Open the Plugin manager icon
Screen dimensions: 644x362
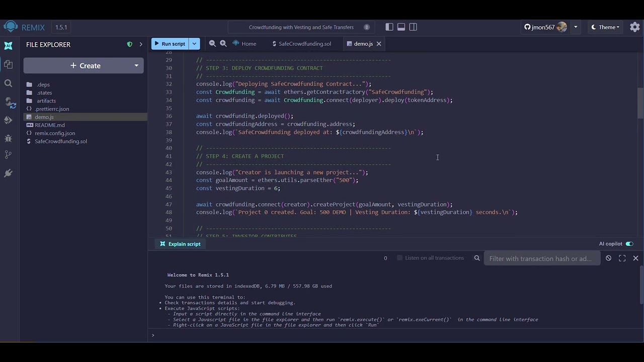[x=8, y=173]
